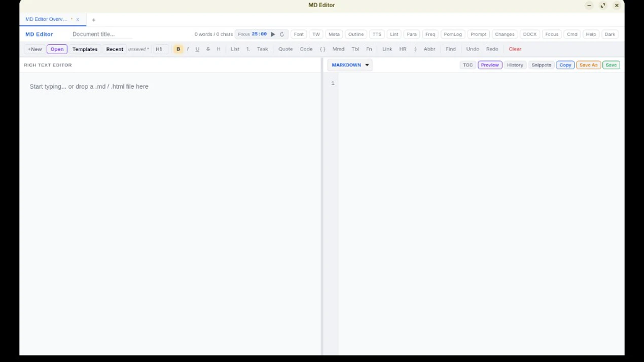The image size is (644, 362).
Task: Open Find in the toolbar
Action: [x=450, y=49]
